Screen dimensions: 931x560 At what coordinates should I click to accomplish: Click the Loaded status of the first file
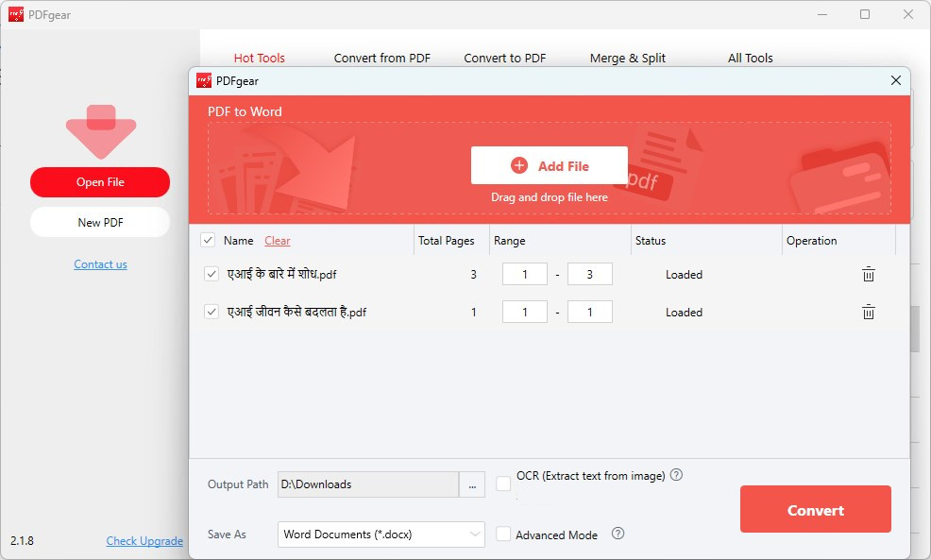coord(684,275)
